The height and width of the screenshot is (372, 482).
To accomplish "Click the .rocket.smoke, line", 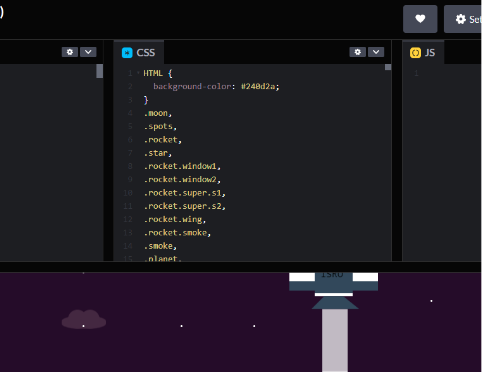I will (x=177, y=233).
